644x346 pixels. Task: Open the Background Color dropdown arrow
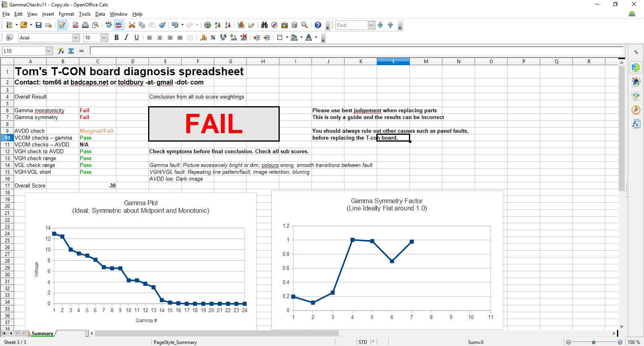(x=301, y=37)
